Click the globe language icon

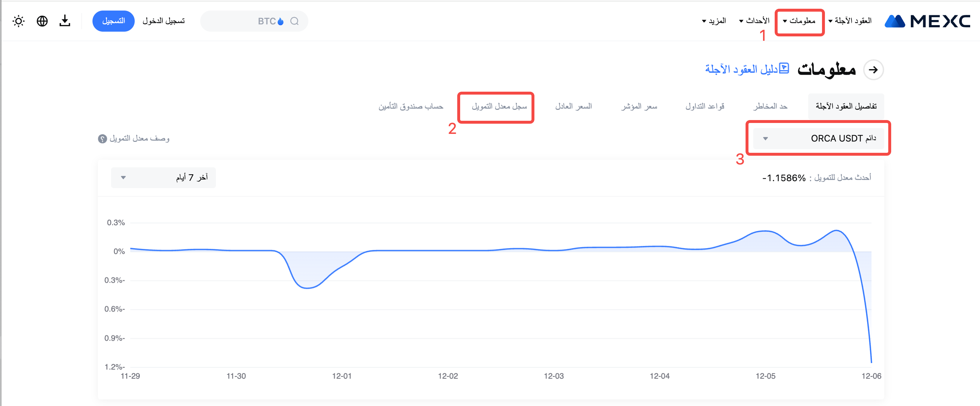(42, 21)
